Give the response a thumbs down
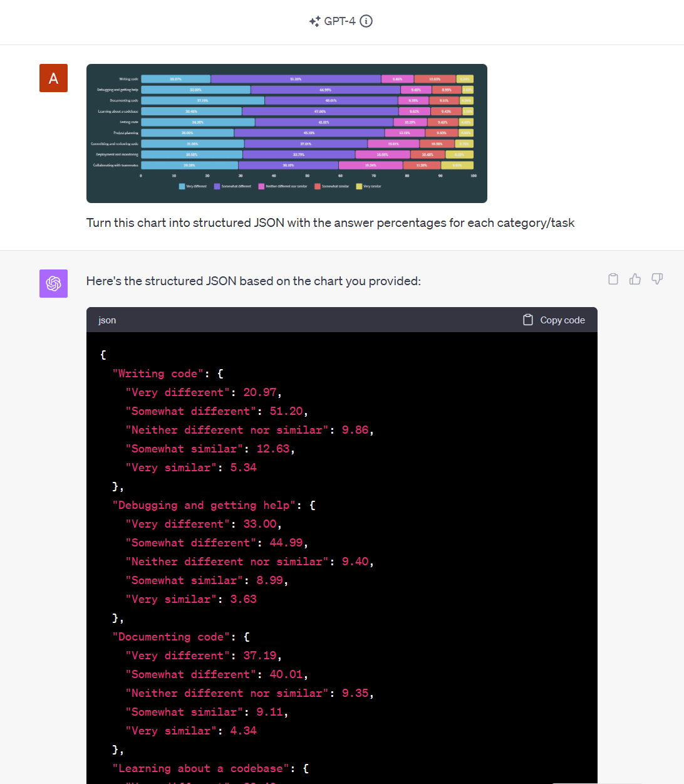684x784 pixels. tap(656, 280)
